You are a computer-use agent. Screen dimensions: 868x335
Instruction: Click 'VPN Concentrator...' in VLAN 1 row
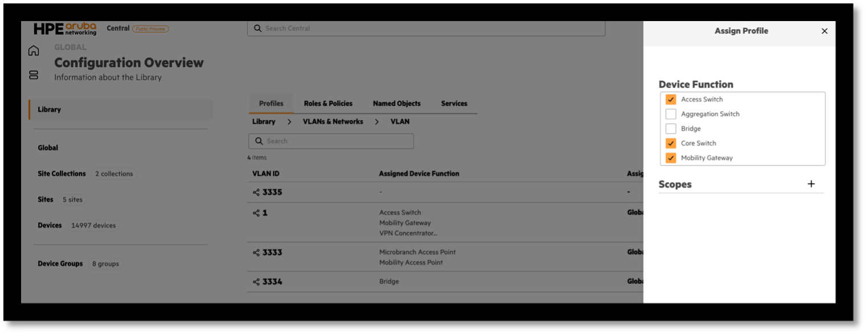coord(408,233)
